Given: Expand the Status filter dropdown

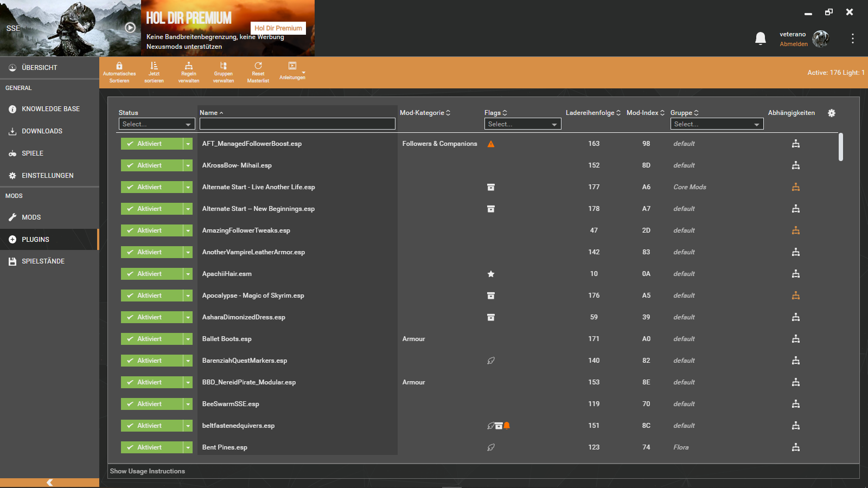Looking at the screenshot, I should [x=157, y=124].
